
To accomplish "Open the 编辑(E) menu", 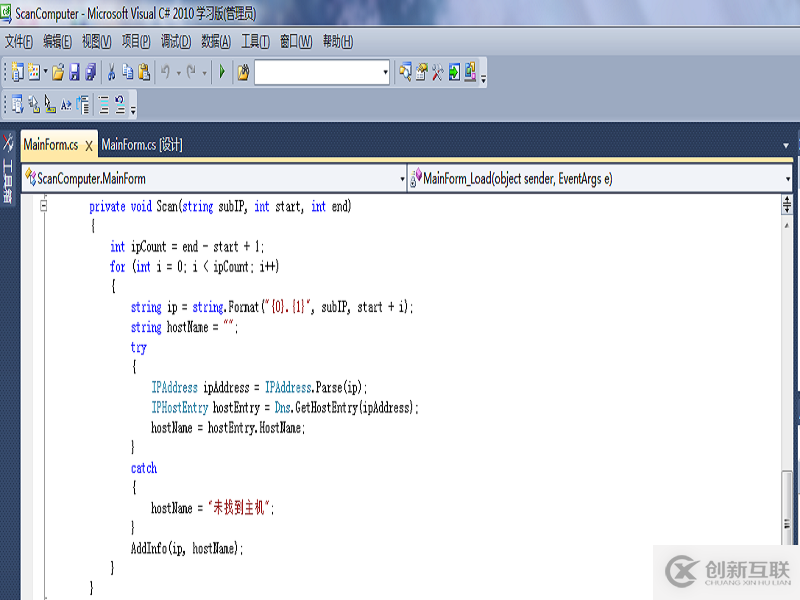I will [57, 42].
